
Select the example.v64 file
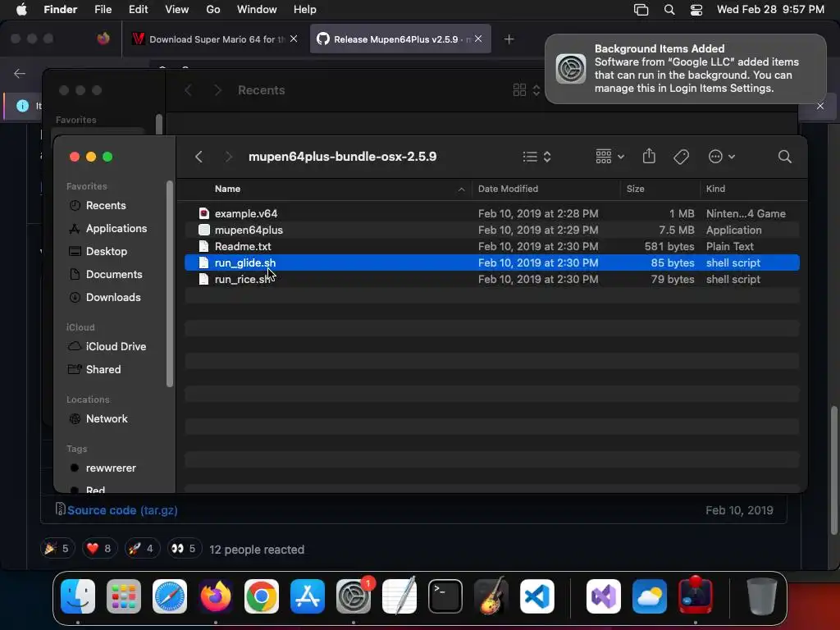pyautogui.click(x=492, y=213)
